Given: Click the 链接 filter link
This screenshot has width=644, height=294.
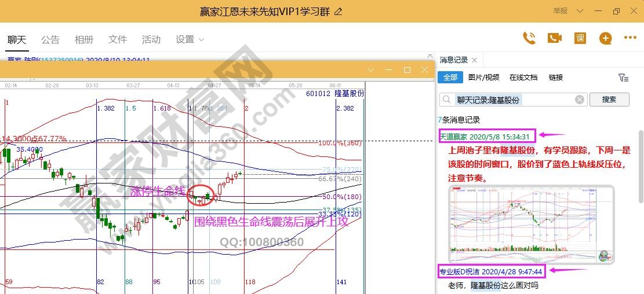Looking at the screenshot, I should (x=555, y=78).
